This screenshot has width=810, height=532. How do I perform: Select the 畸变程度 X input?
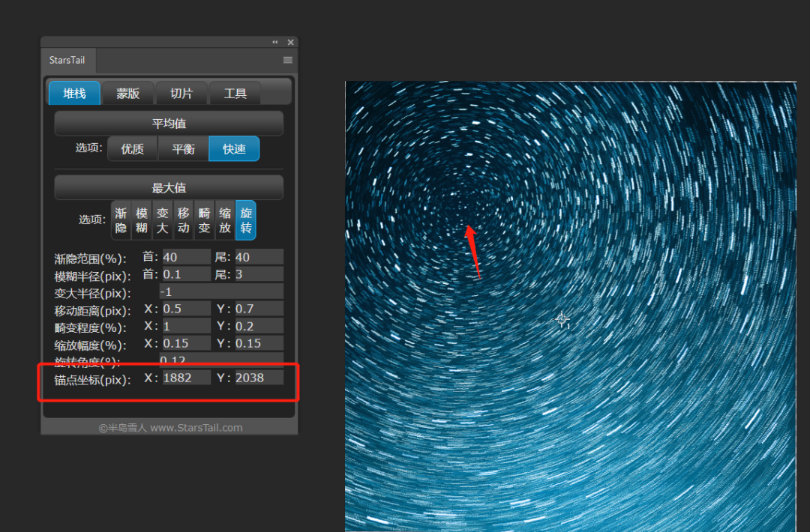tap(187, 326)
